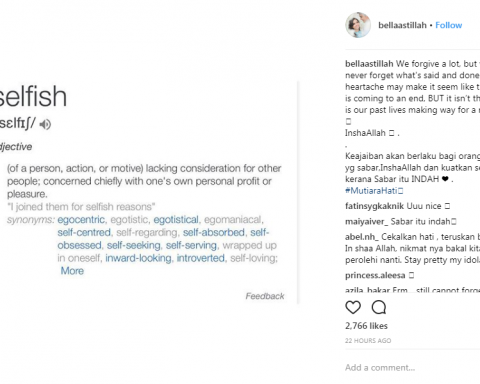Follow bellaastillah
Image resolution: width=480 pixels, height=384 pixels.
(449, 25)
